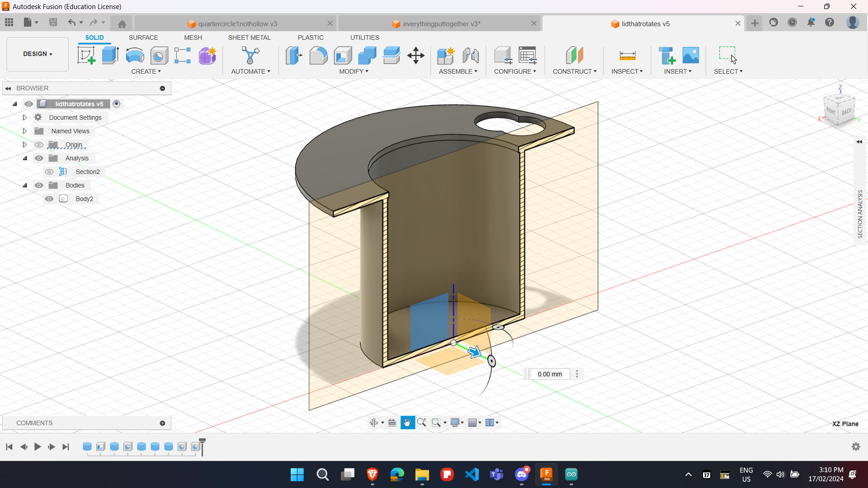Select the Extrude tool icon
The height and width of the screenshot is (488, 868).
[x=110, y=56]
